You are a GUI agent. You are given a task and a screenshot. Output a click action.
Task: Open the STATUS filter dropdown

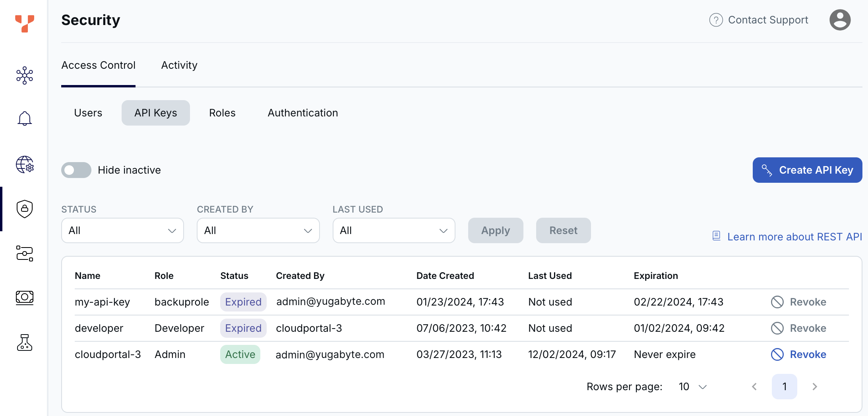122,230
